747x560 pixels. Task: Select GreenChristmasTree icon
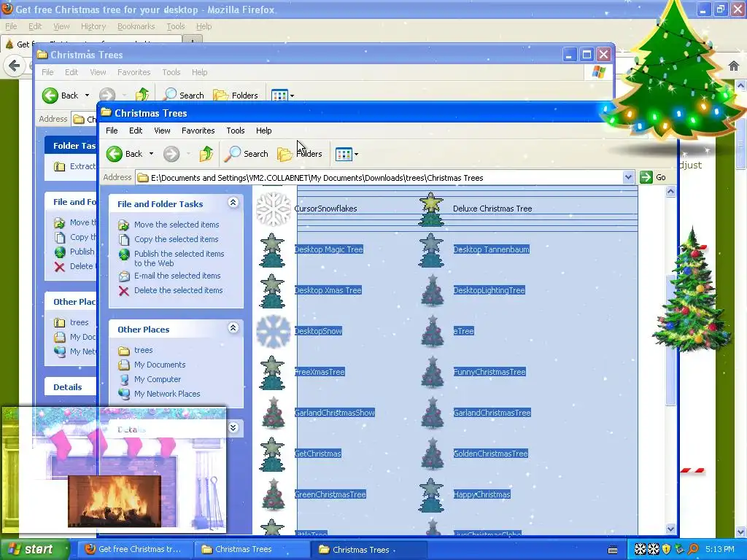pos(273,495)
